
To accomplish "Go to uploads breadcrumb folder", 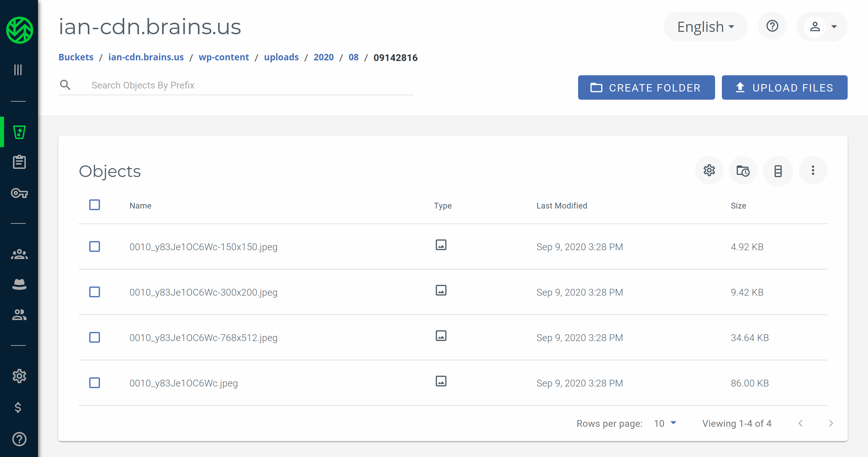I will 281,57.
